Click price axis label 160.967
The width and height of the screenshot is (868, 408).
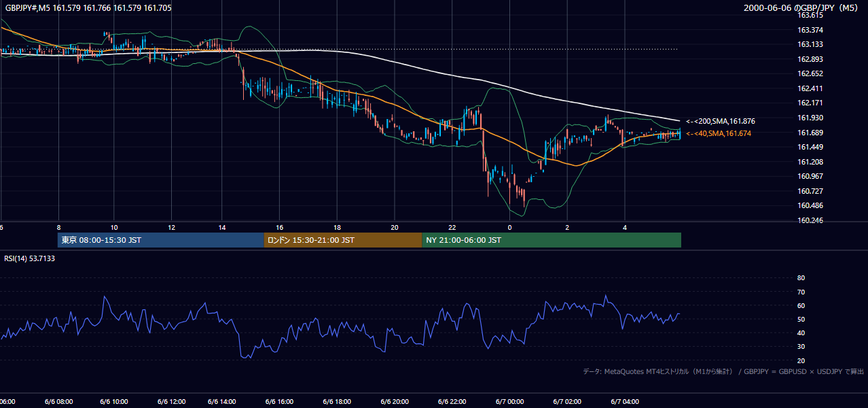[x=810, y=176]
